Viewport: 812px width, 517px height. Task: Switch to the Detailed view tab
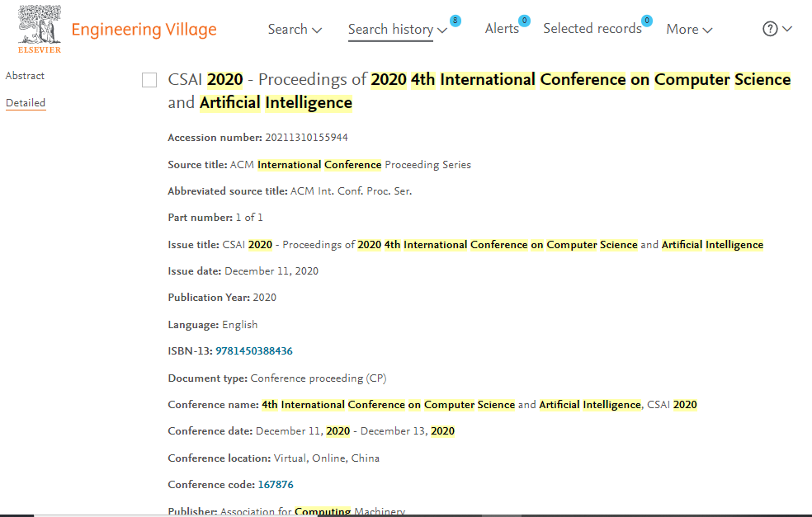pyautogui.click(x=26, y=103)
